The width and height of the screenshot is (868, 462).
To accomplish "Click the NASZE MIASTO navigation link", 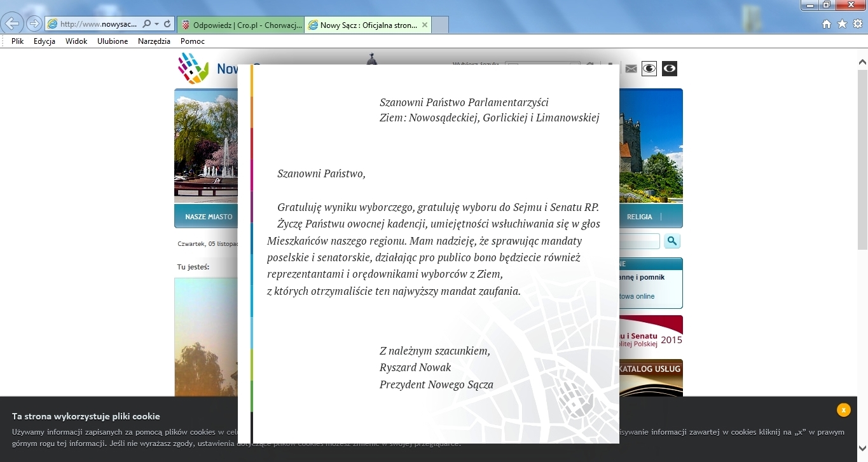I will (209, 217).
